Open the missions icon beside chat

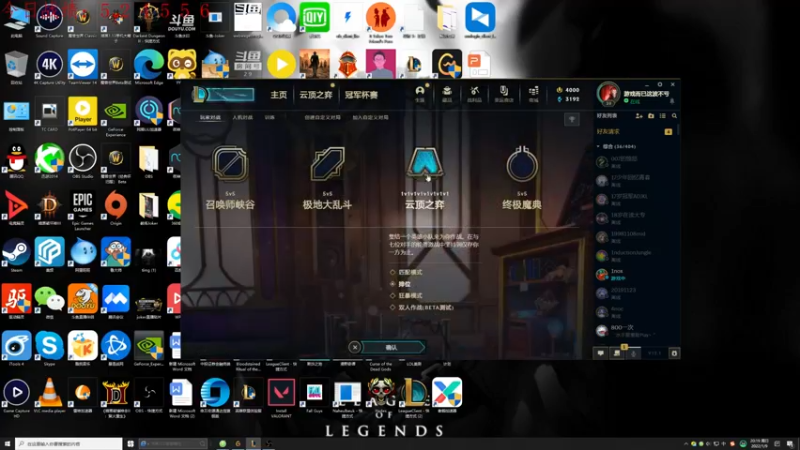pos(617,353)
